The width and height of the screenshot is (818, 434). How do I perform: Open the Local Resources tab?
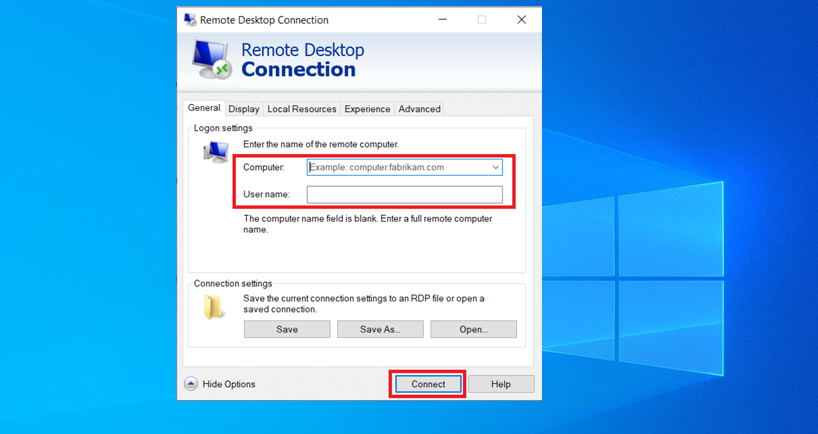(302, 109)
